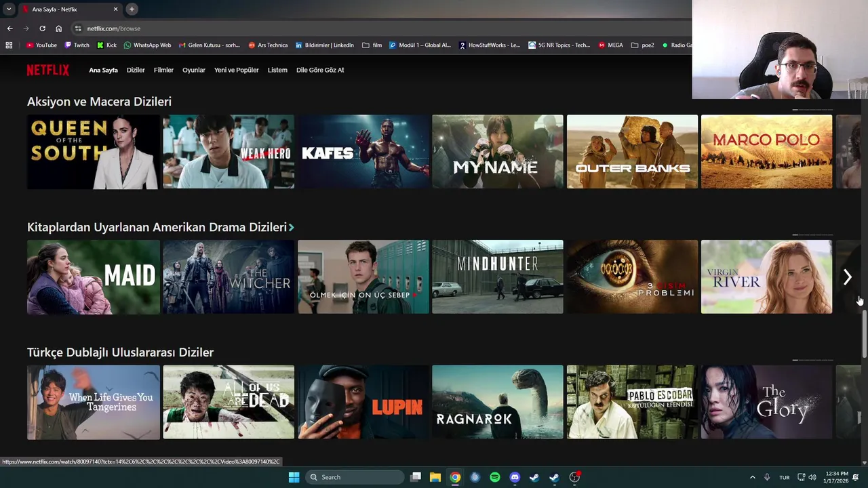
Task: Click the netflix.com/browse address bar
Action: click(380, 28)
